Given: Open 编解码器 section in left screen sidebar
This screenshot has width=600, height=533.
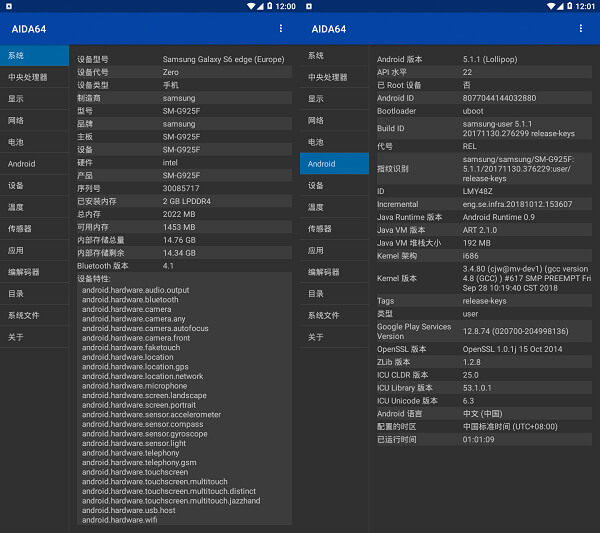Looking at the screenshot, I should pyautogui.click(x=34, y=272).
